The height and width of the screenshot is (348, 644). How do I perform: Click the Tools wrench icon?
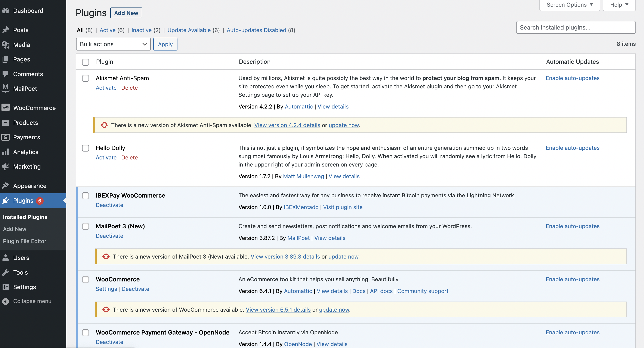coord(6,272)
